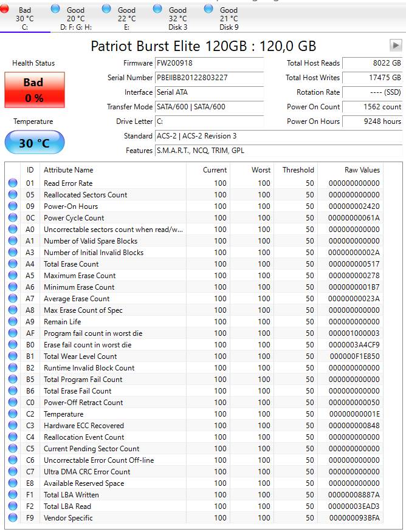The height and width of the screenshot is (532, 406).
Task: Click the status icon for Power Cycle Count
Action: [13, 217]
